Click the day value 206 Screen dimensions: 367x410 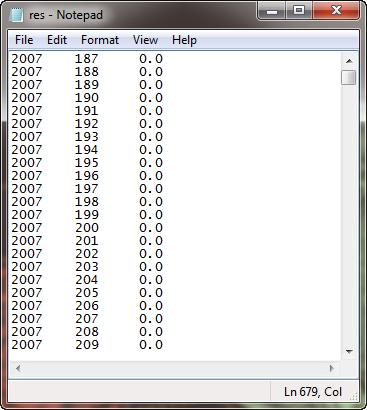pyautogui.click(x=86, y=306)
